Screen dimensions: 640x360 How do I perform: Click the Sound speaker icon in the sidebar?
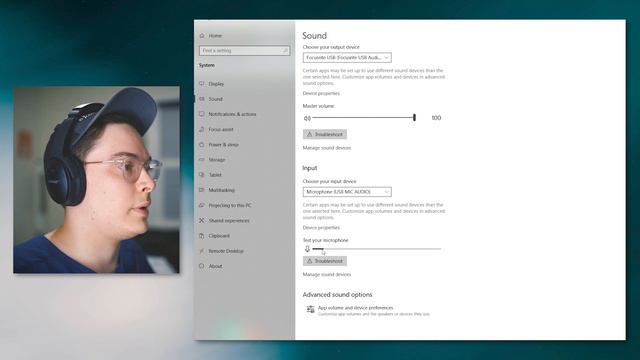[202, 99]
